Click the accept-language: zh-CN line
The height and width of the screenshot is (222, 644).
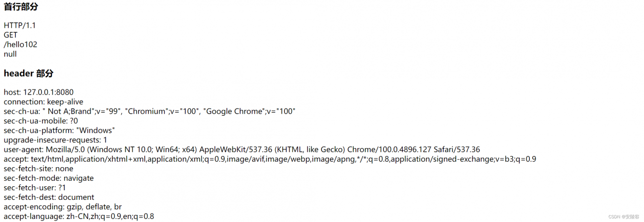point(79,216)
